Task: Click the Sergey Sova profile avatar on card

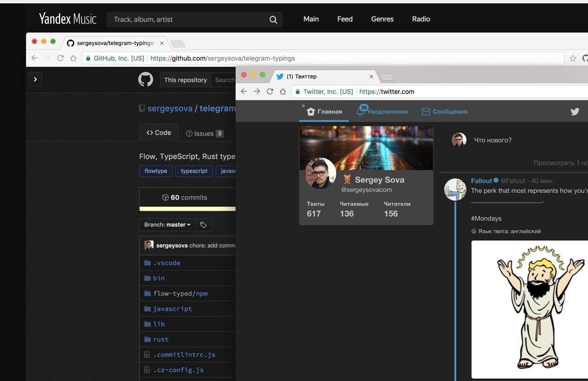Action: point(321,173)
